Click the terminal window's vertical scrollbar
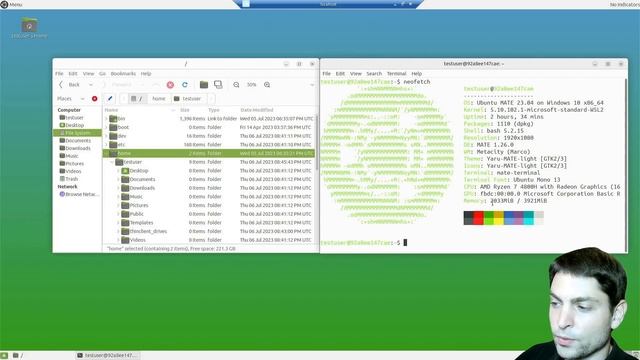The image size is (640, 360). pyautogui.click(x=626, y=165)
